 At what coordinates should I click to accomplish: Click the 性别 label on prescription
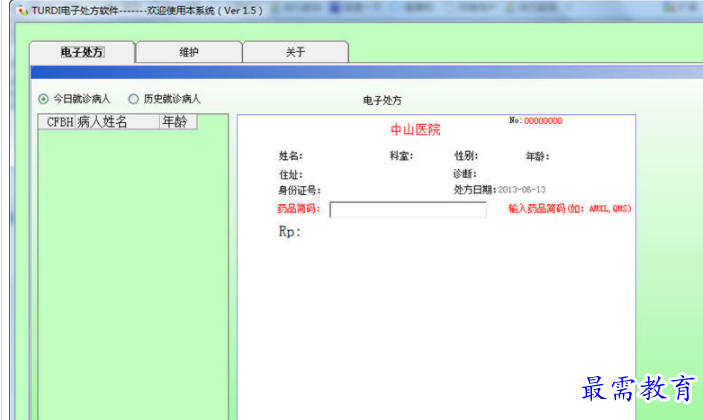466,156
